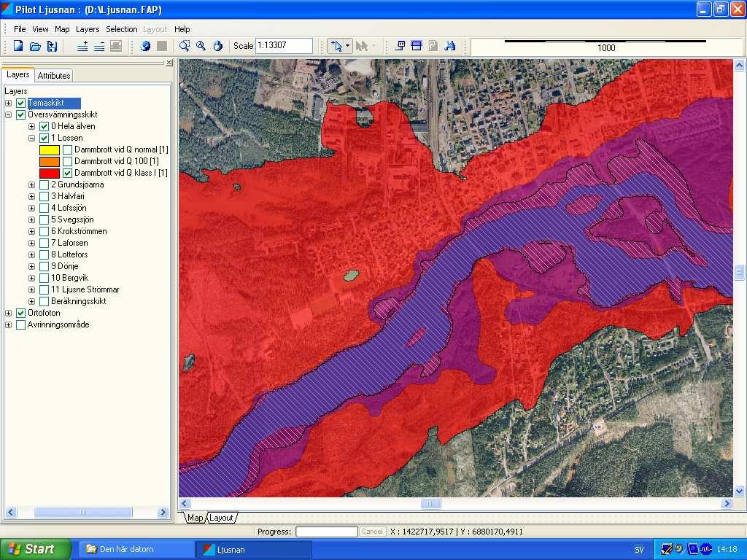Click the Ljusnan taskbar button
The image size is (747, 560).
pos(253,550)
